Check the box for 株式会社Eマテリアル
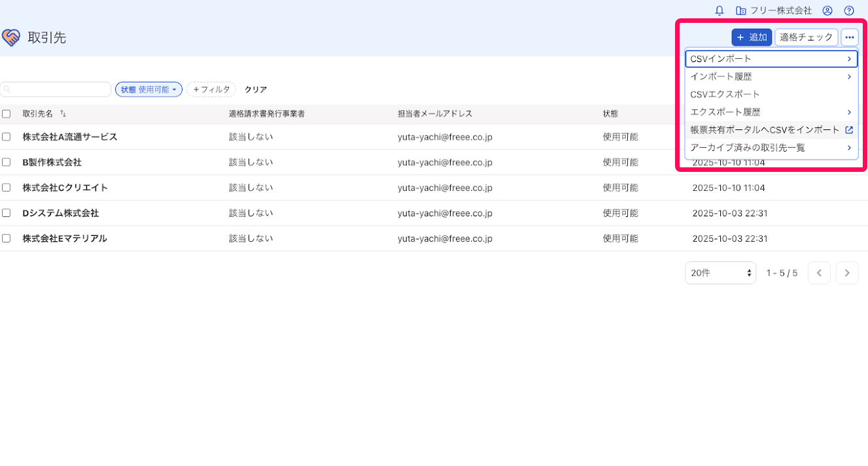868x466 pixels. [x=7, y=239]
